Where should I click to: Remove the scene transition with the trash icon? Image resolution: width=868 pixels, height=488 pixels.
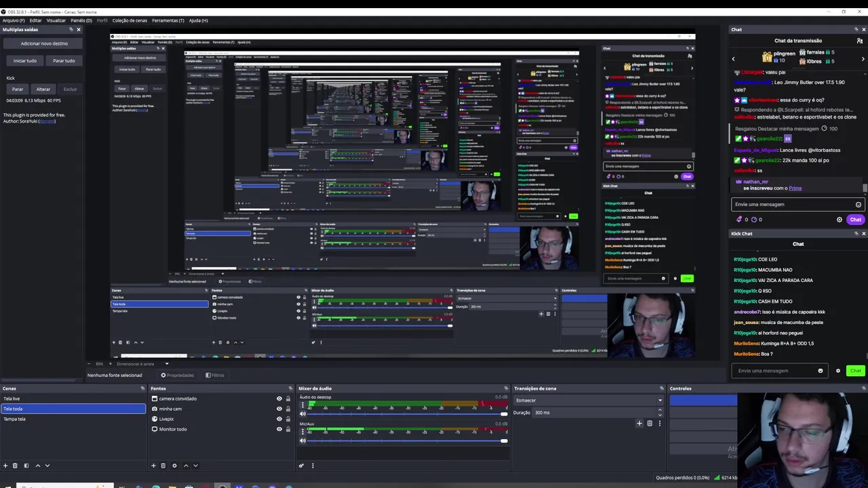pos(649,424)
